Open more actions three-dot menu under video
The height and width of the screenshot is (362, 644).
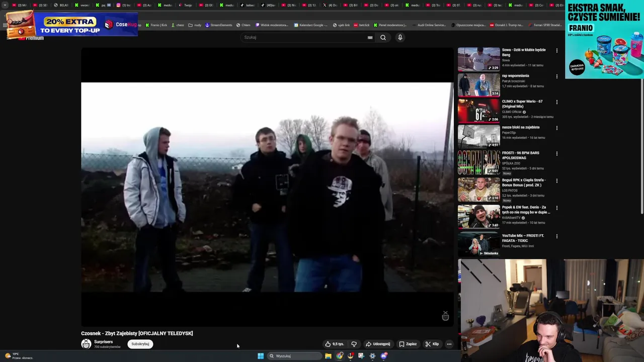tap(449, 344)
